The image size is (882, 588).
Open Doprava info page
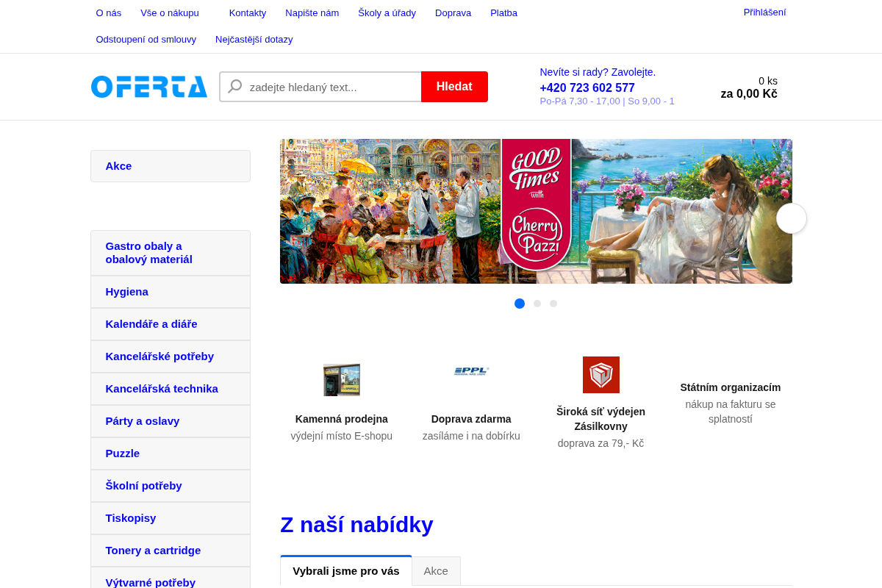[453, 12]
